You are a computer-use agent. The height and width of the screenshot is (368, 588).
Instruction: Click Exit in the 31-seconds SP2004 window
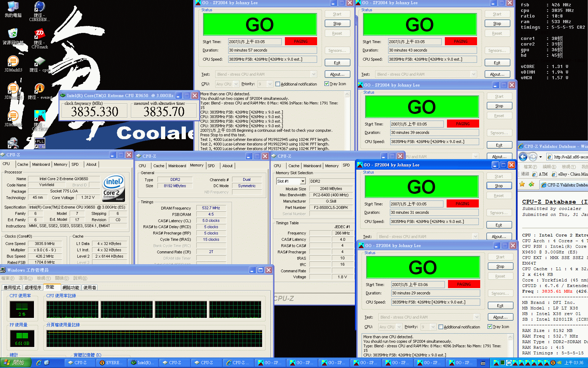[x=499, y=225]
